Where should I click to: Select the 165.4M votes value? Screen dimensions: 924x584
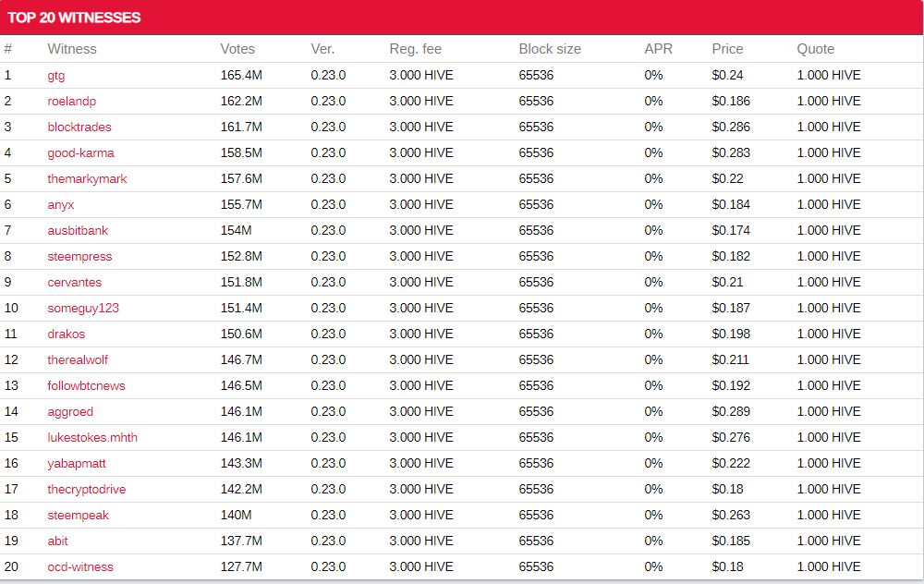241,76
